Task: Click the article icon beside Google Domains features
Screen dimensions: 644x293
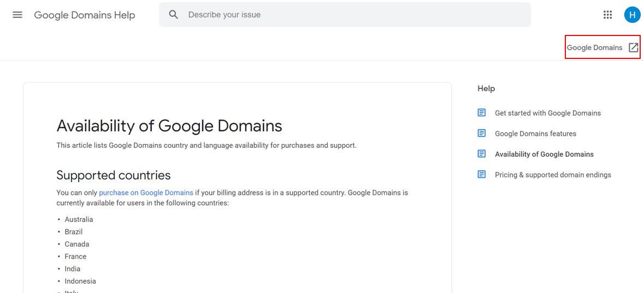Action: pyautogui.click(x=481, y=133)
